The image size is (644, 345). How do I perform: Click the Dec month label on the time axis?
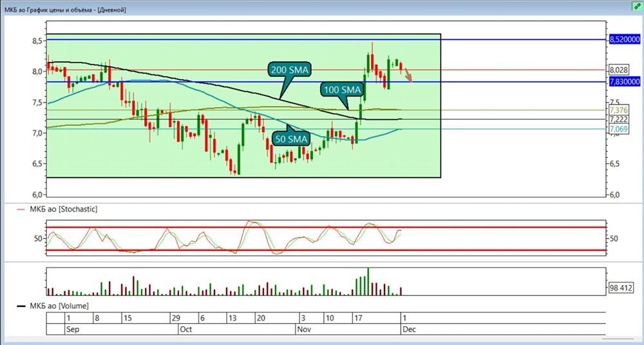pyautogui.click(x=409, y=330)
